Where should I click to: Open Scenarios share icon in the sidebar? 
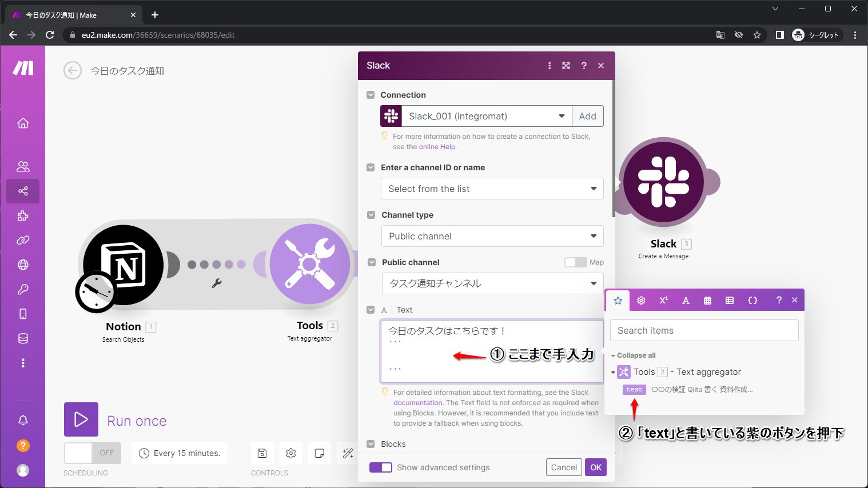tap(23, 191)
